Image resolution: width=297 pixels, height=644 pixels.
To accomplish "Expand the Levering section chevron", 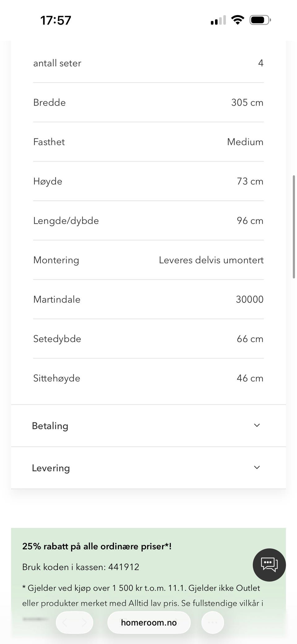I will pos(257,467).
